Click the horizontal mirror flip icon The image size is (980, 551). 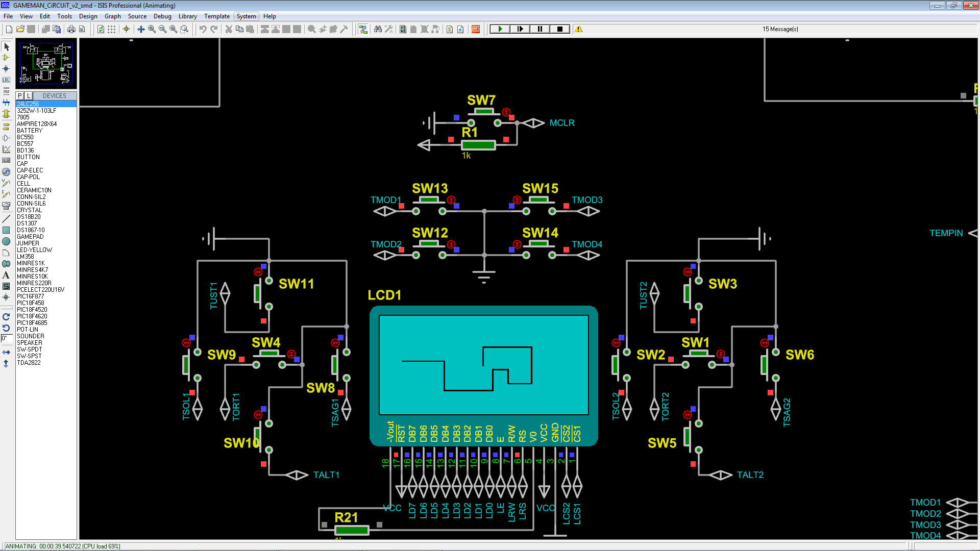pos(6,353)
